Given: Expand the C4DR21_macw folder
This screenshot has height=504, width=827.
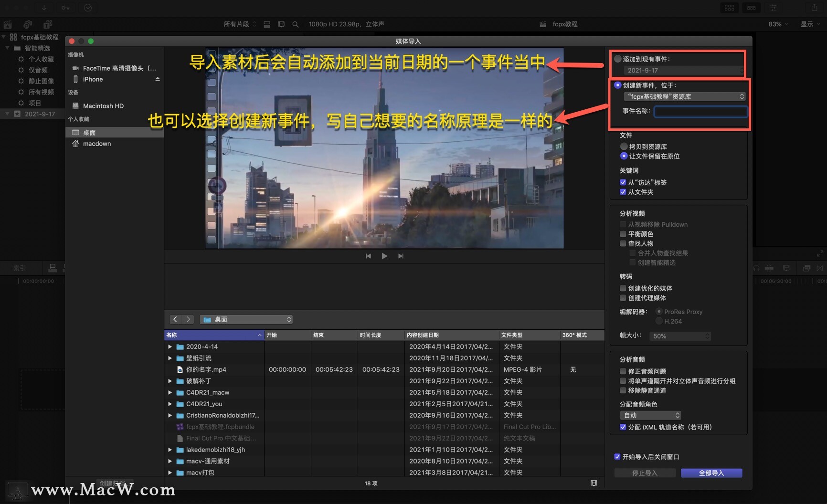Looking at the screenshot, I should pyautogui.click(x=170, y=392).
